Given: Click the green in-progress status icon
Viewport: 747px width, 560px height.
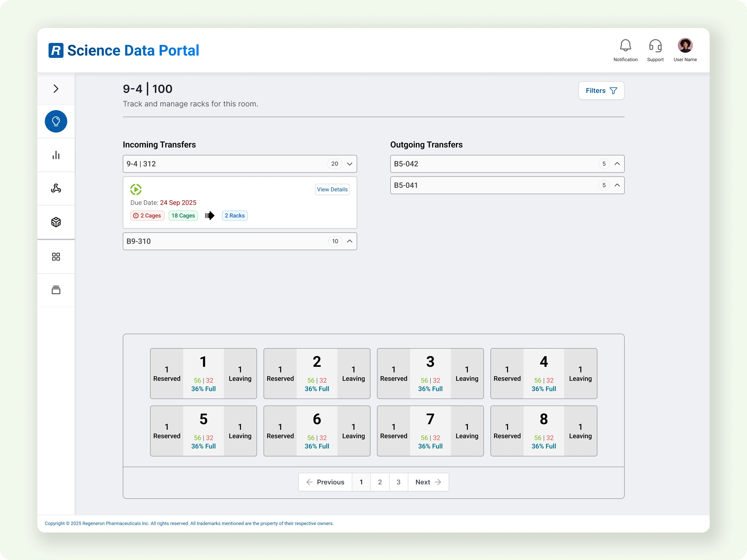Looking at the screenshot, I should 136,189.
